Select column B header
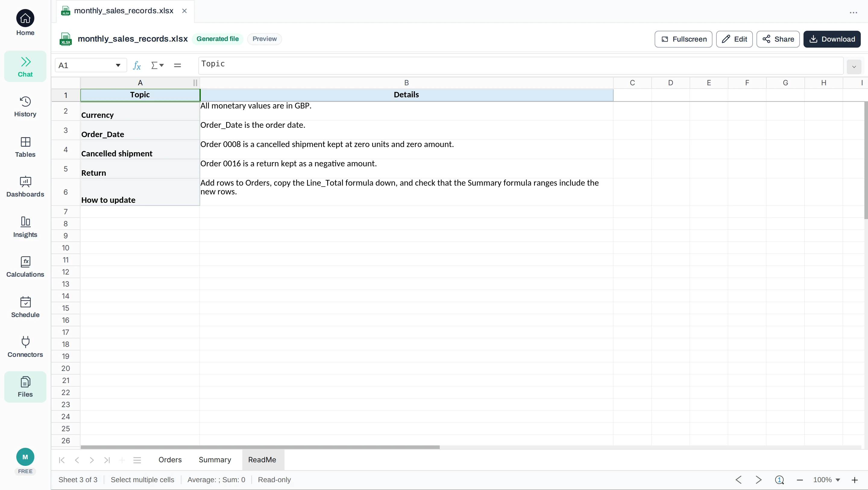 pyautogui.click(x=406, y=83)
